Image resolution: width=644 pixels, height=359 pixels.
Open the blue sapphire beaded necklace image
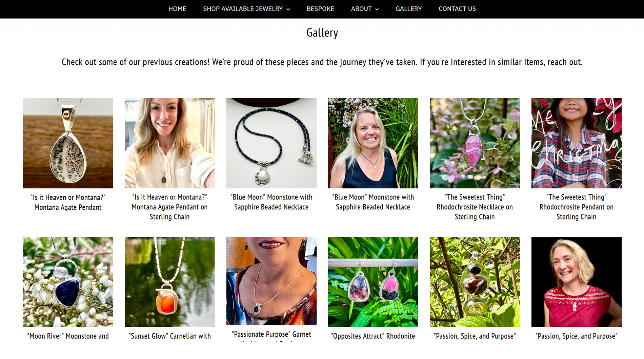pyautogui.click(x=271, y=143)
